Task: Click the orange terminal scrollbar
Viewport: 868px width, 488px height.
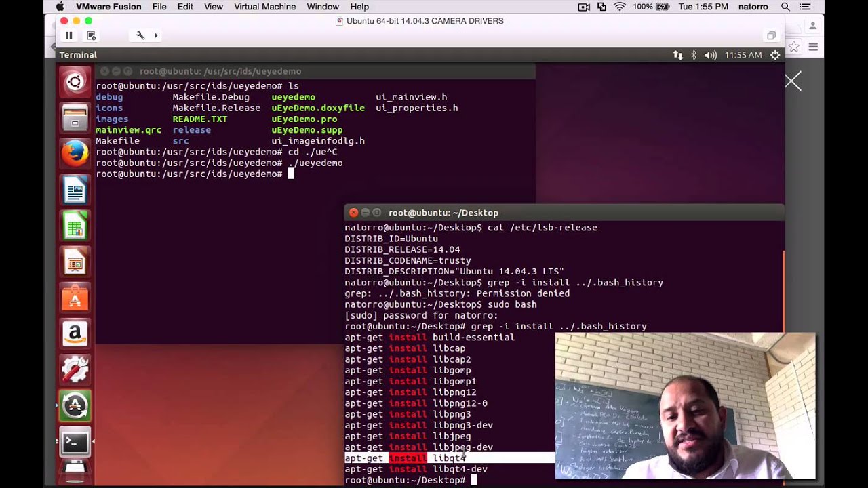Action: point(783,291)
